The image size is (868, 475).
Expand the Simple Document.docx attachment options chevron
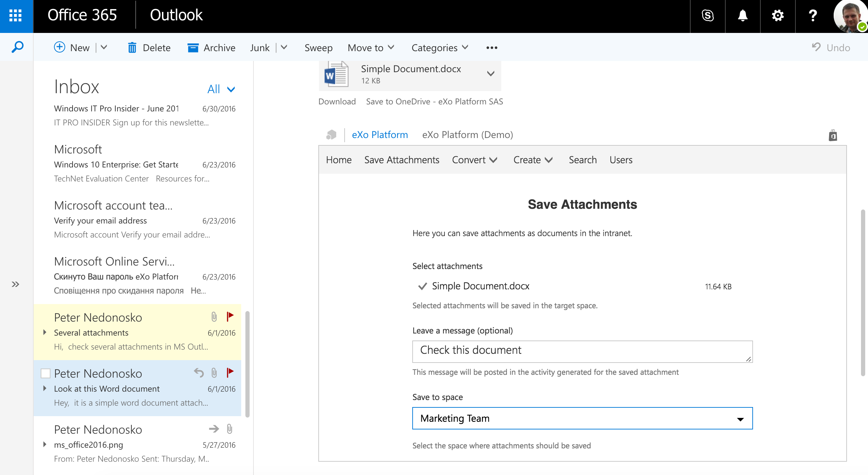[x=491, y=74]
